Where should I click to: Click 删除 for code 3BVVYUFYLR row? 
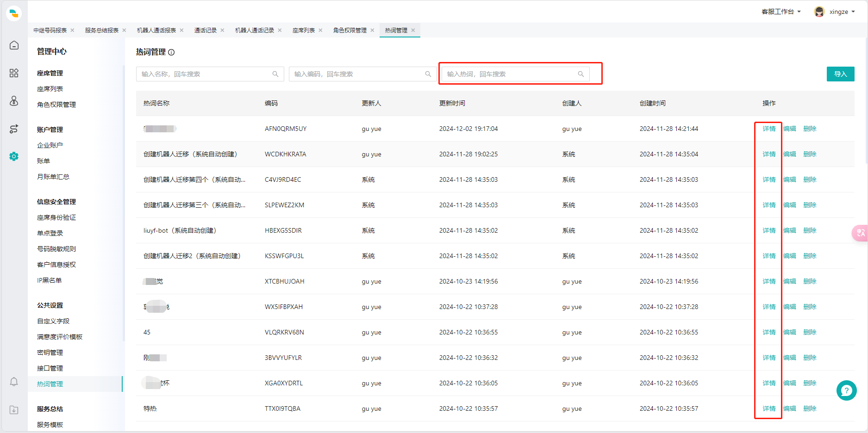pyautogui.click(x=810, y=358)
